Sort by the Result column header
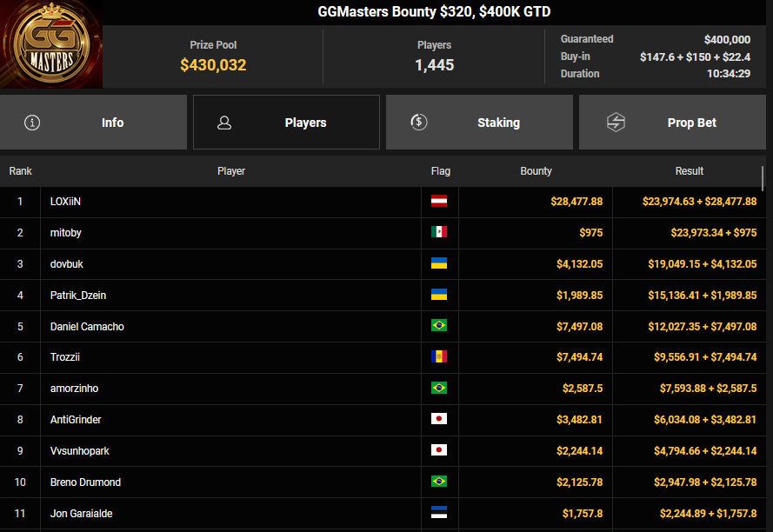 689,171
